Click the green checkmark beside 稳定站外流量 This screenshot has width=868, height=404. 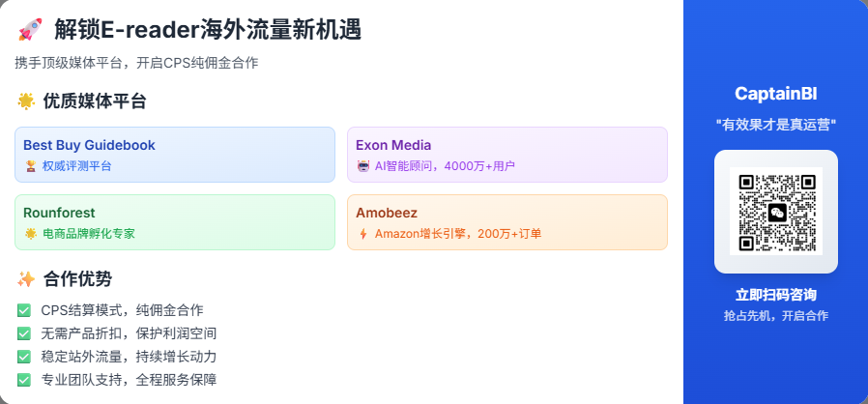click(24, 357)
